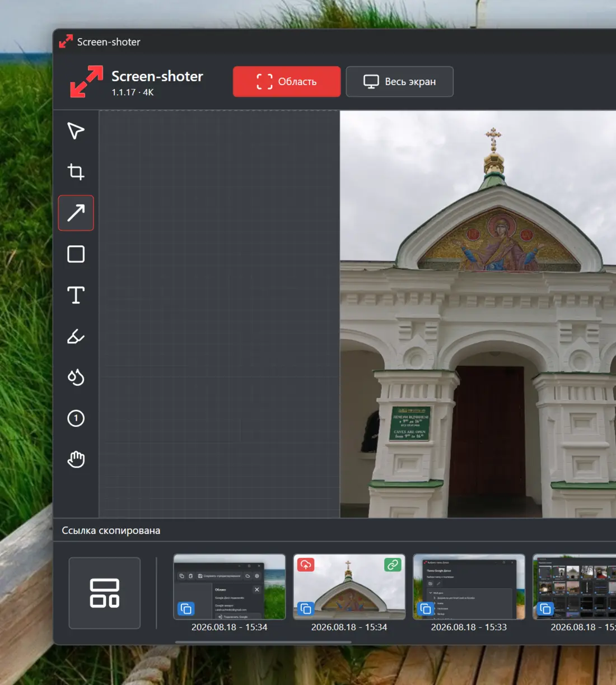
Task: Choose the rectangle shape tool
Action: (x=76, y=254)
